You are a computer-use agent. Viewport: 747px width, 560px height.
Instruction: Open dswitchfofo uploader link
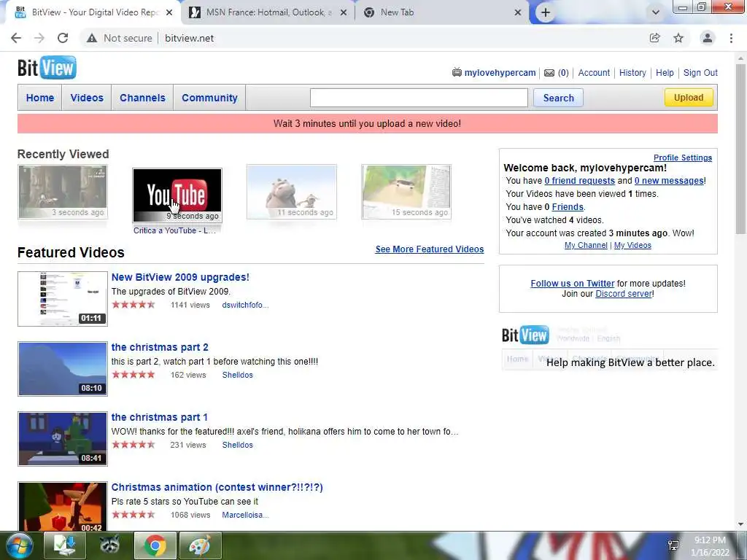pos(245,306)
